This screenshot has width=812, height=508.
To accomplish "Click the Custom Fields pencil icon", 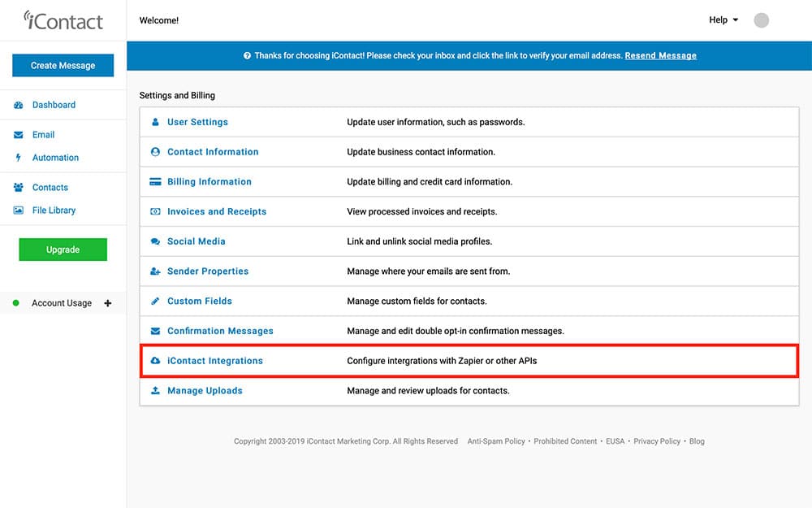I will coord(155,302).
